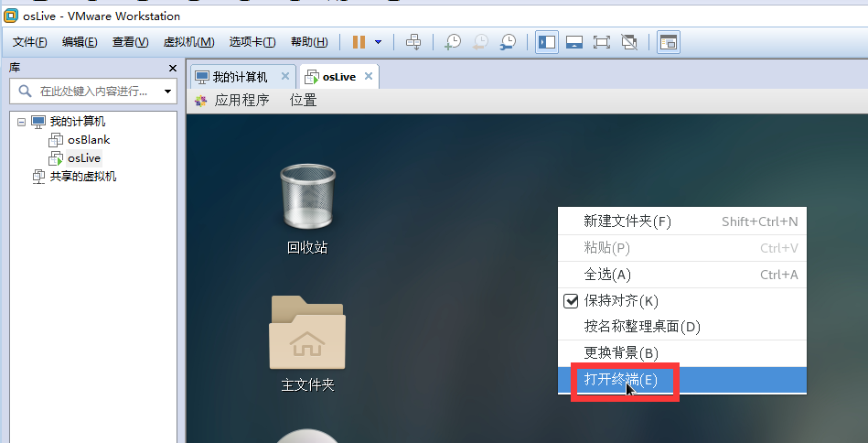The height and width of the screenshot is (443, 868).
Task: Click 应用程序 in the guest top bar
Action: pos(241,101)
